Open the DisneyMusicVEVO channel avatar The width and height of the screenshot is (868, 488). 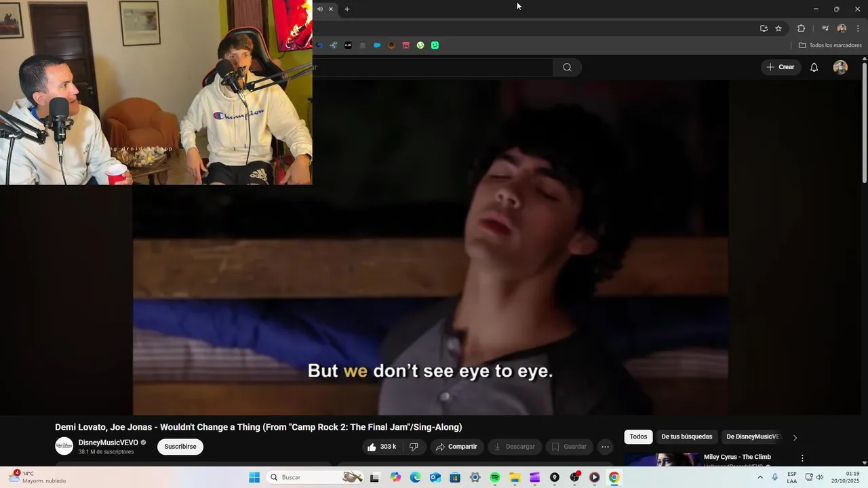pyautogui.click(x=64, y=446)
